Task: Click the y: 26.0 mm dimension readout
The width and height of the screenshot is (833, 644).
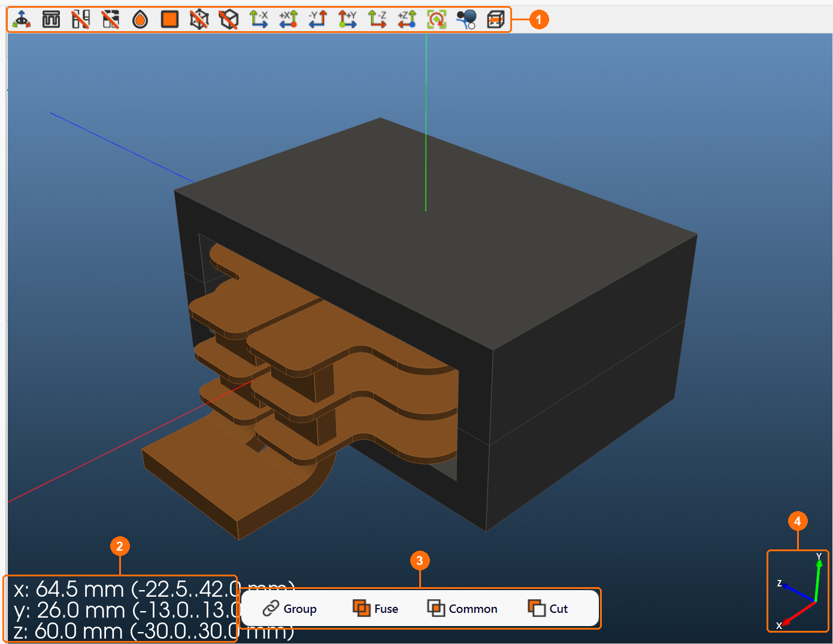Action: point(126,610)
